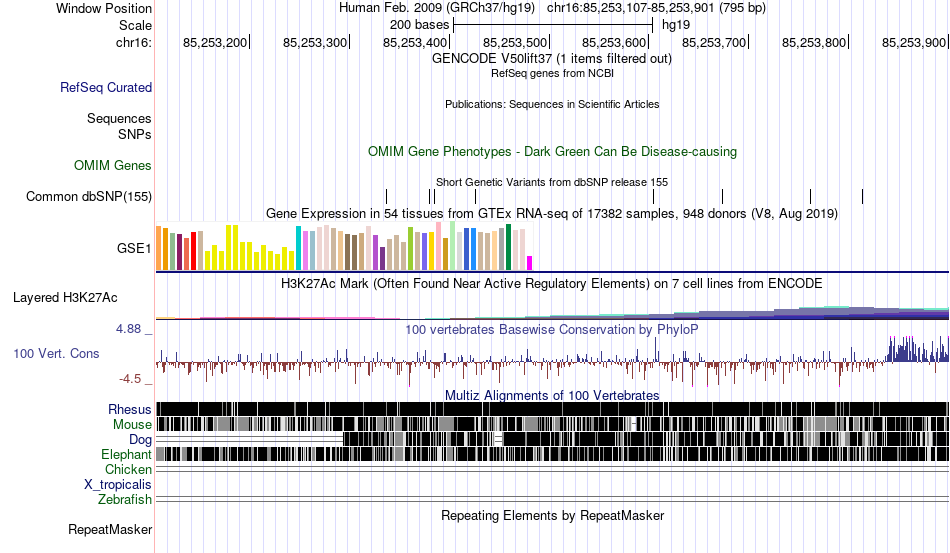Click the cyan bar in GTEx chart

[298, 248]
